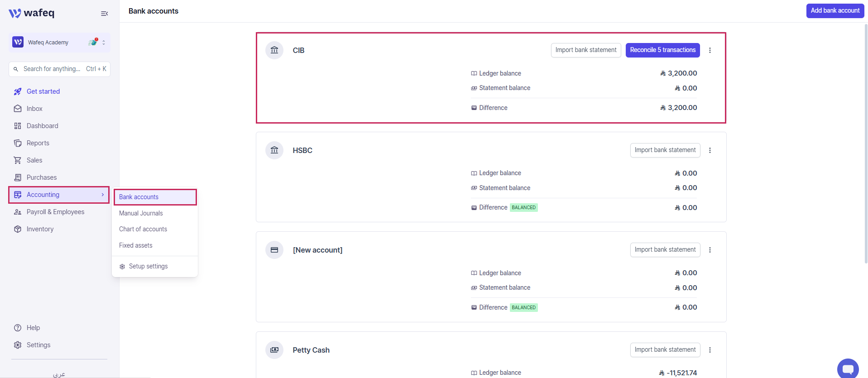Open the CIB account more options menu
This screenshot has height=378, width=868.
[x=710, y=50]
